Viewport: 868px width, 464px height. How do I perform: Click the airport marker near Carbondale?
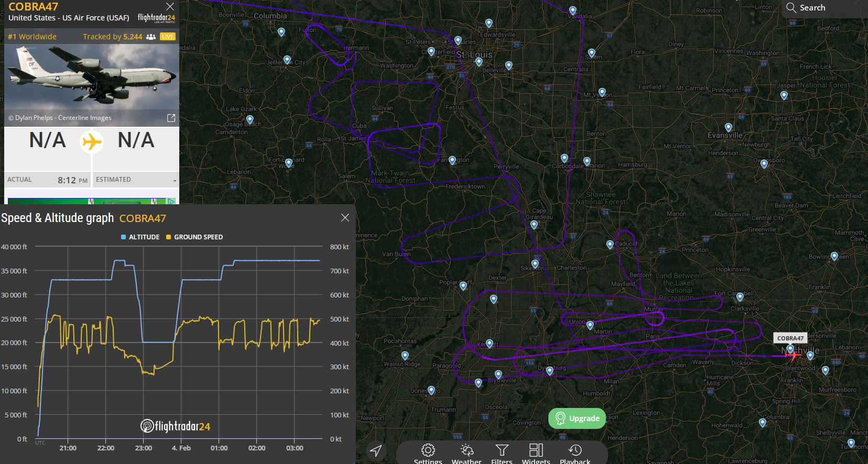point(564,158)
